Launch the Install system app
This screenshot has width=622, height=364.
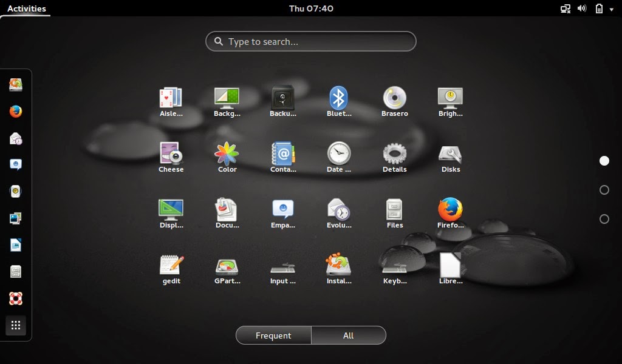[338, 265]
